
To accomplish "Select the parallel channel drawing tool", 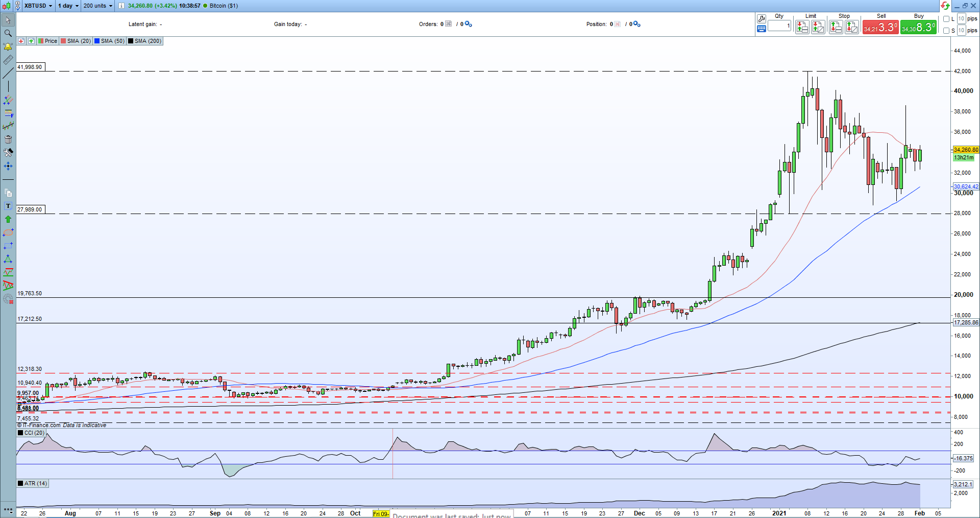I will pos(8,100).
